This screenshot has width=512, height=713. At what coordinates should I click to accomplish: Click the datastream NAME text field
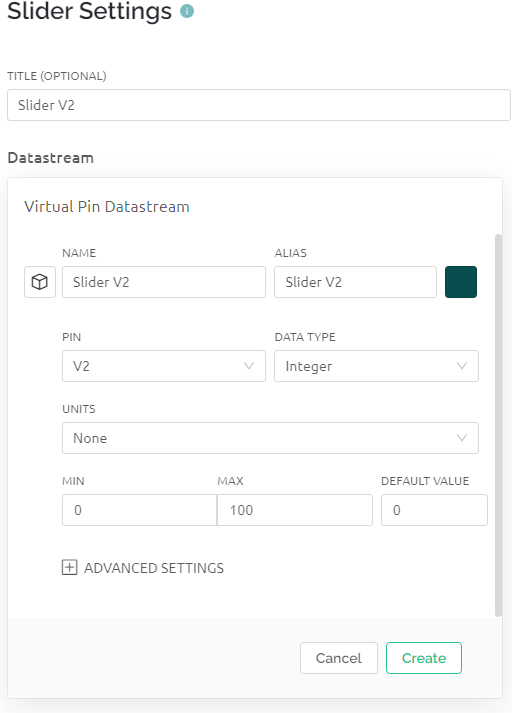[x=164, y=282]
